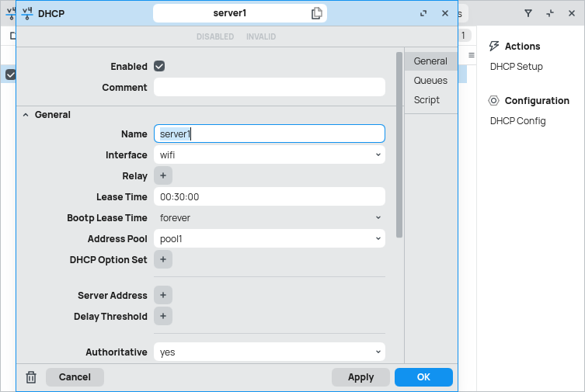585x392 pixels.
Task: Click the collapse arrows icon in background window
Action: point(550,13)
